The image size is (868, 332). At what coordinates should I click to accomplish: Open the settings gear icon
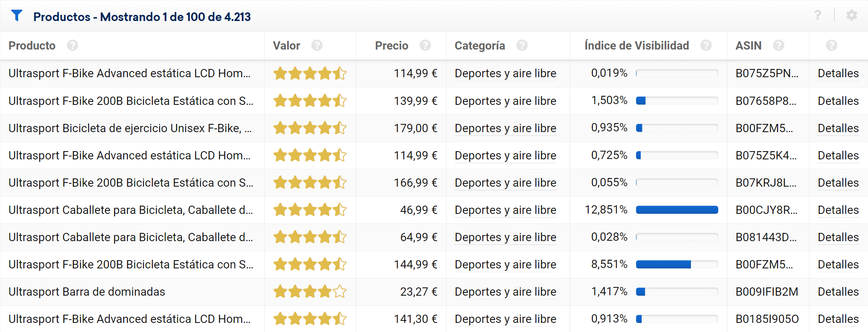[x=851, y=16]
